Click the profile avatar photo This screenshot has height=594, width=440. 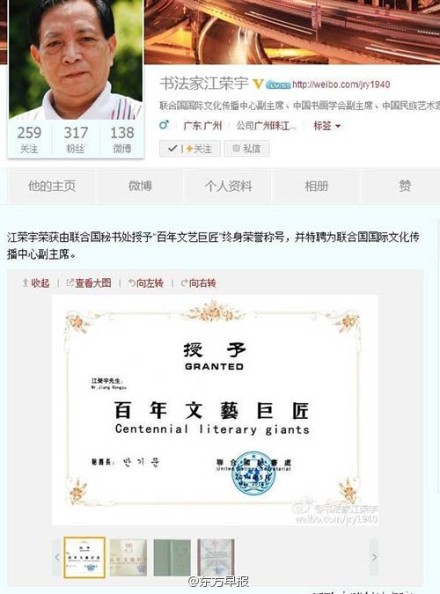75,59
